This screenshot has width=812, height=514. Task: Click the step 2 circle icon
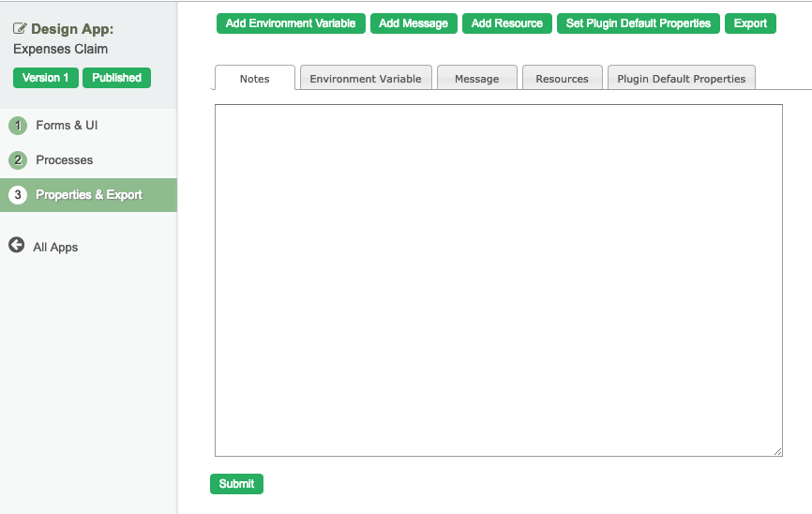17,160
